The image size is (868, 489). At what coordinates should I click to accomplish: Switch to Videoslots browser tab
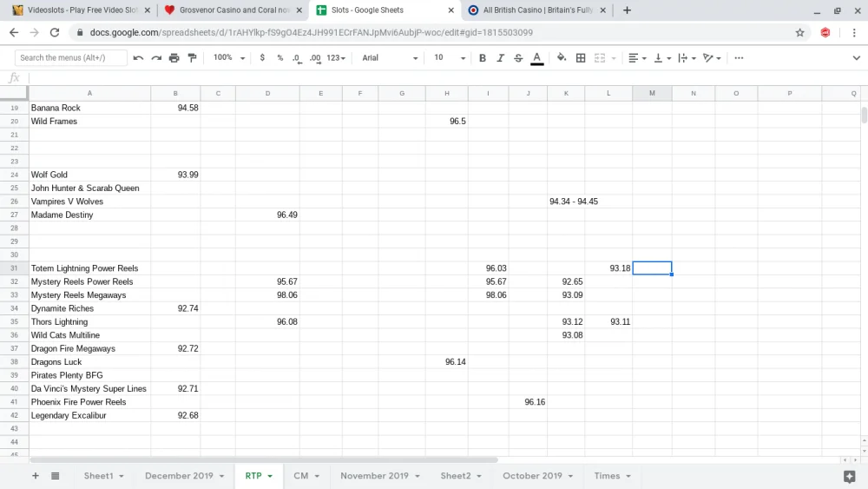pos(82,10)
